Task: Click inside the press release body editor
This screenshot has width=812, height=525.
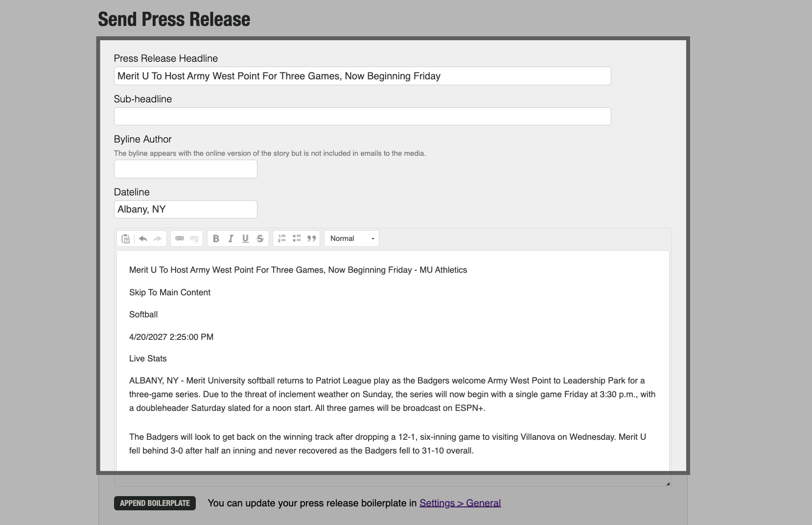Action: tap(392, 343)
